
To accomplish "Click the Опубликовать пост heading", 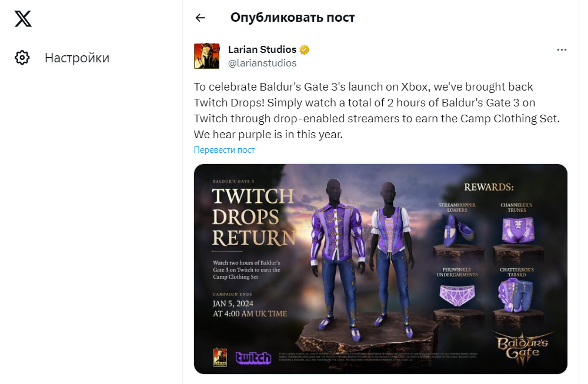I will (x=292, y=18).
